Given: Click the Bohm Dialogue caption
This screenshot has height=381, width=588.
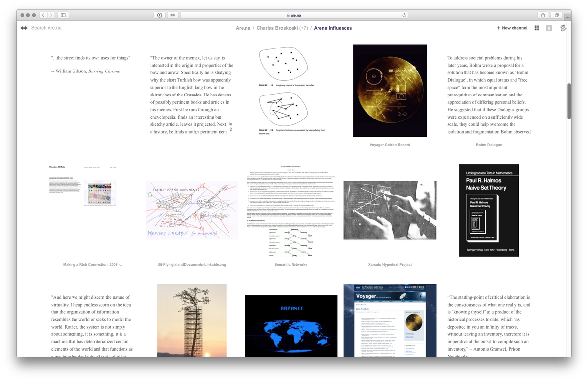Looking at the screenshot, I should (x=489, y=145).
